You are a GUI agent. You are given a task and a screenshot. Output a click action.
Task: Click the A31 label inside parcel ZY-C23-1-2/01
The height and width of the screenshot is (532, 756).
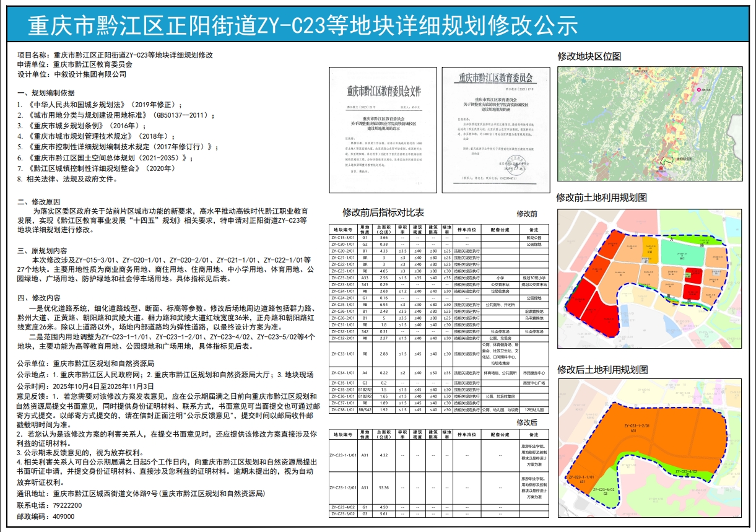coord(633,430)
